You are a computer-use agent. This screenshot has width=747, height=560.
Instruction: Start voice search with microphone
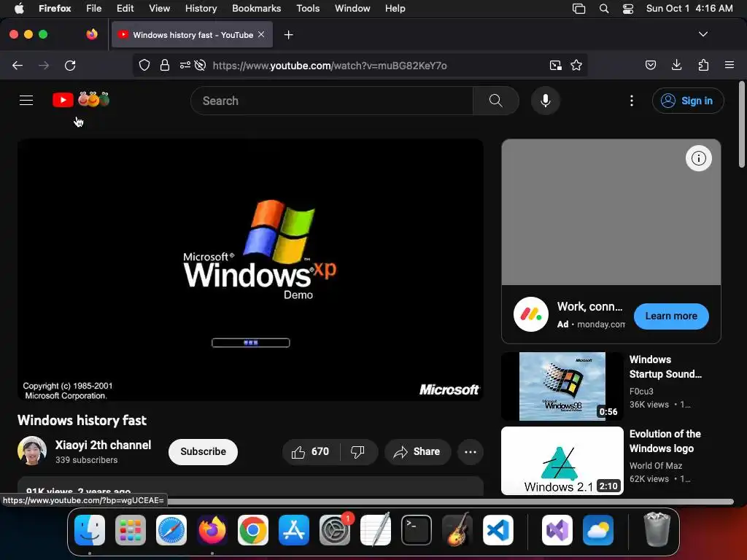pyautogui.click(x=546, y=101)
